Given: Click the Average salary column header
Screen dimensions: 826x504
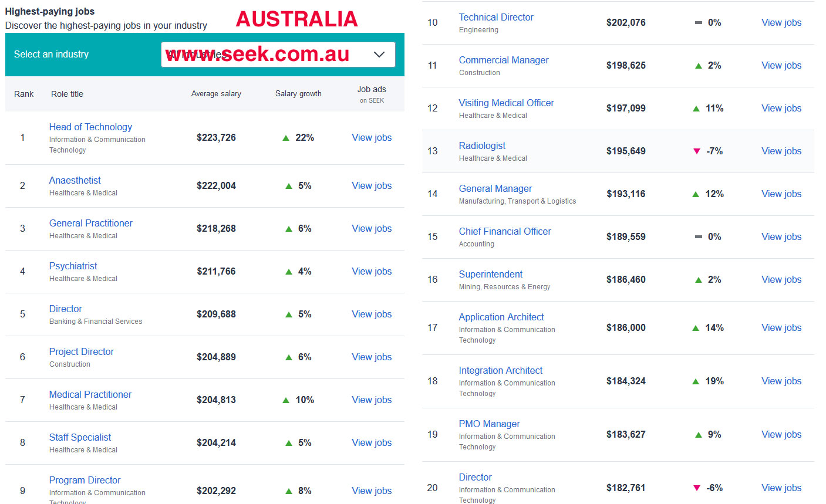Looking at the screenshot, I should click(216, 94).
